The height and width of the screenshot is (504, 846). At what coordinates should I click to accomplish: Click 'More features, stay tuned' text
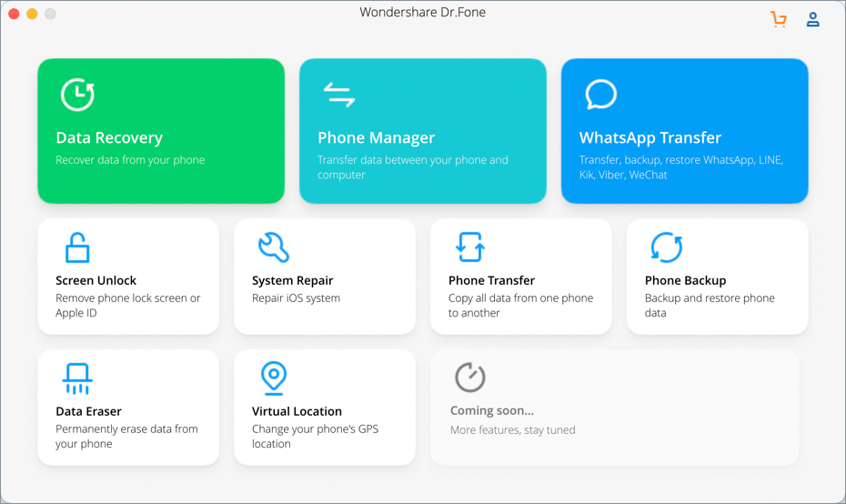click(512, 430)
